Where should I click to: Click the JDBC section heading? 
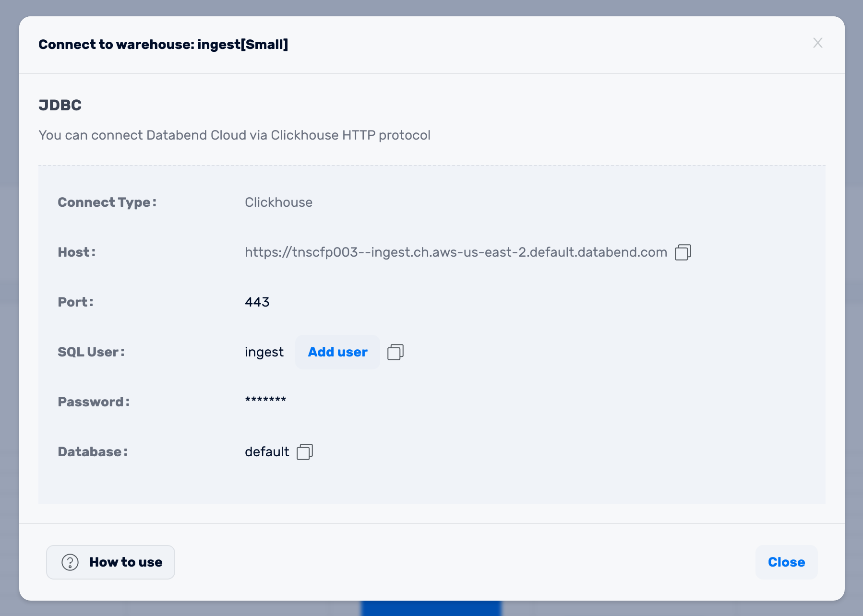(x=60, y=105)
